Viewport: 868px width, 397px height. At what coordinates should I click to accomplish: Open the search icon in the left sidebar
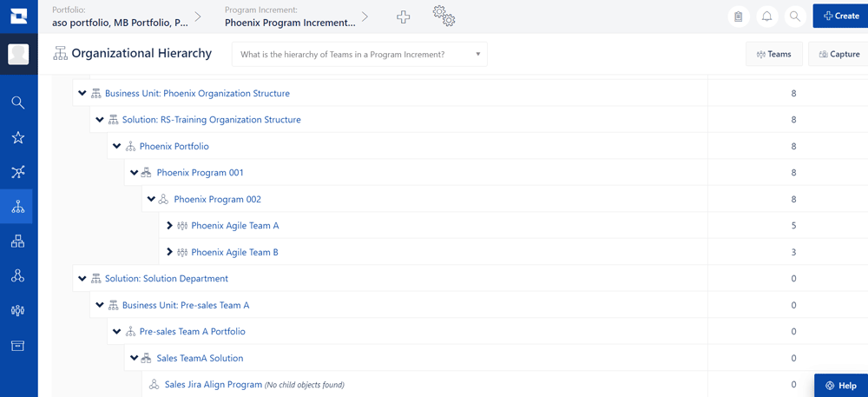(17, 103)
